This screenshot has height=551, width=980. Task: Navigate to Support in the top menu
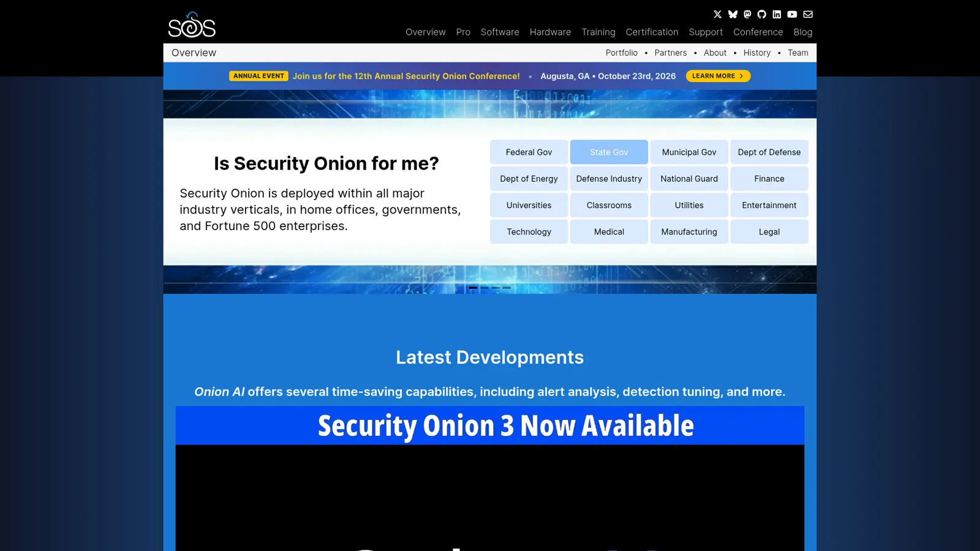click(706, 32)
